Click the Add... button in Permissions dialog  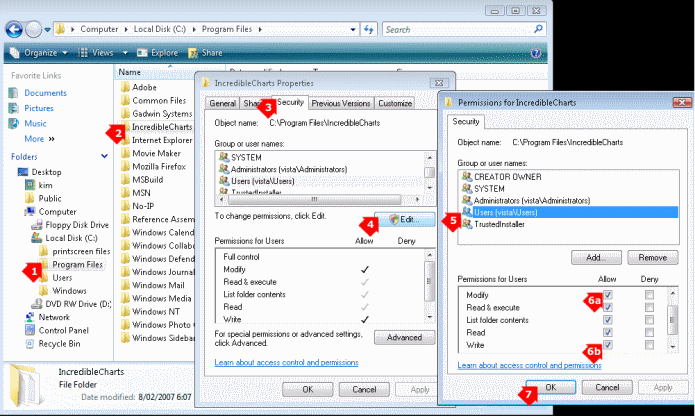click(x=596, y=257)
